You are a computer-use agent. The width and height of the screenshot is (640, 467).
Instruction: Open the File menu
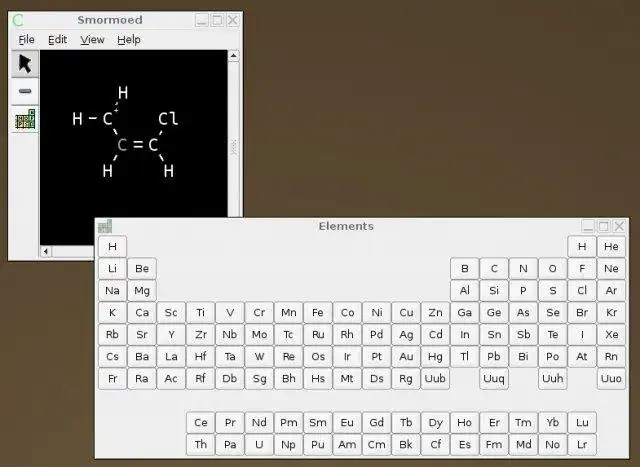click(x=26, y=40)
